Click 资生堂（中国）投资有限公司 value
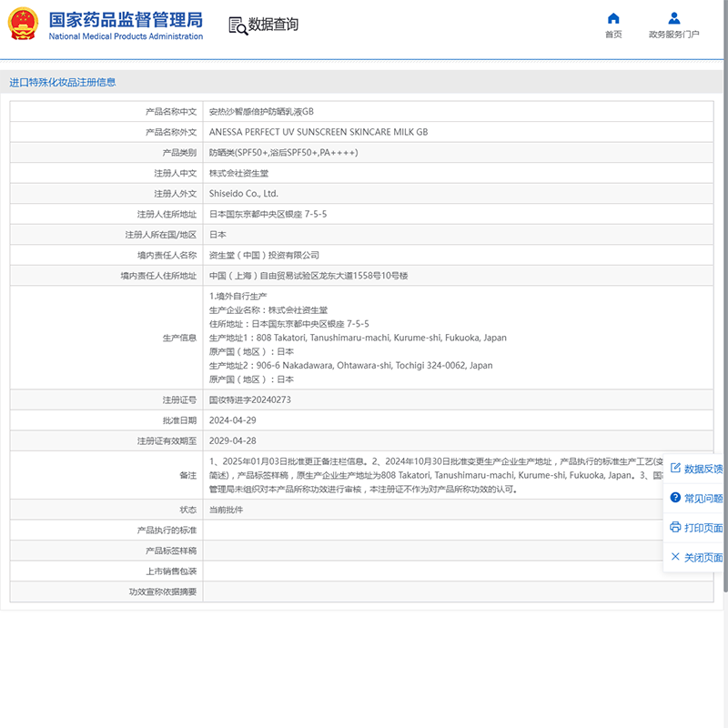728x728 pixels. point(264,255)
